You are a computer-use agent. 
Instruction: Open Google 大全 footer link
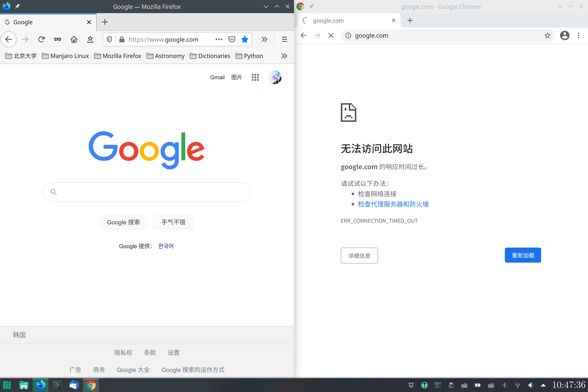coord(133,370)
